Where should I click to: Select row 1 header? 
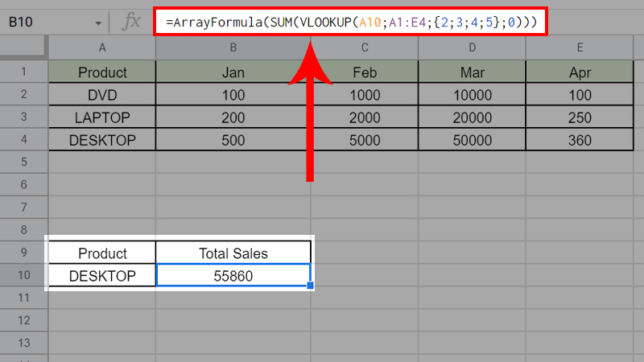click(x=23, y=72)
